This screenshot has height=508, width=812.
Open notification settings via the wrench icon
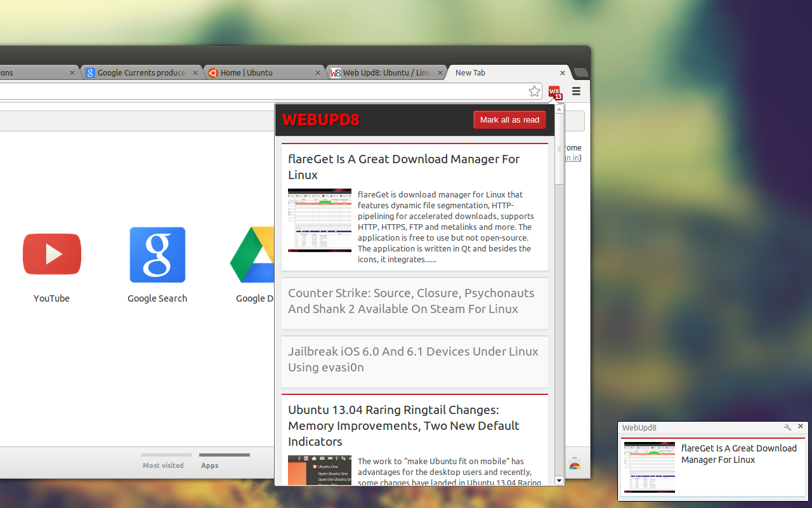787,427
